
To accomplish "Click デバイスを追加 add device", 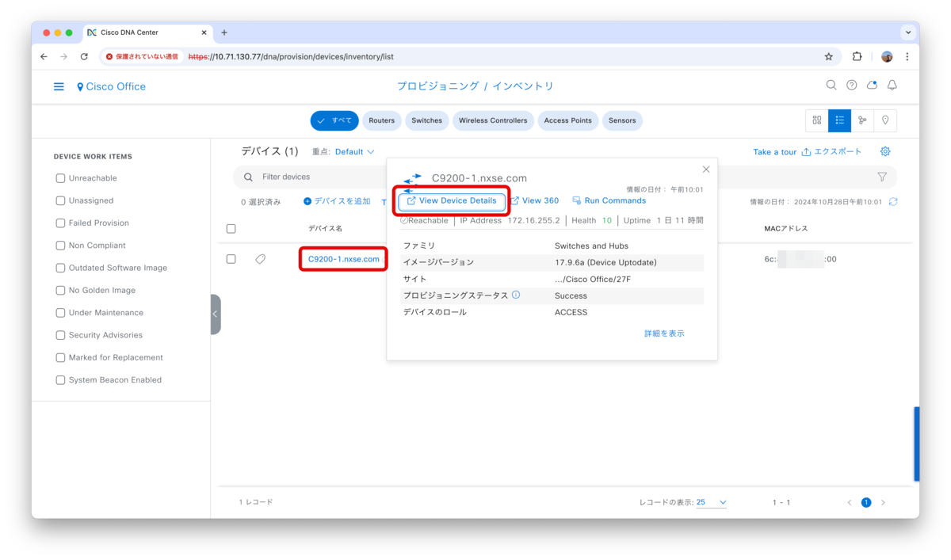I will pos(337,202).
